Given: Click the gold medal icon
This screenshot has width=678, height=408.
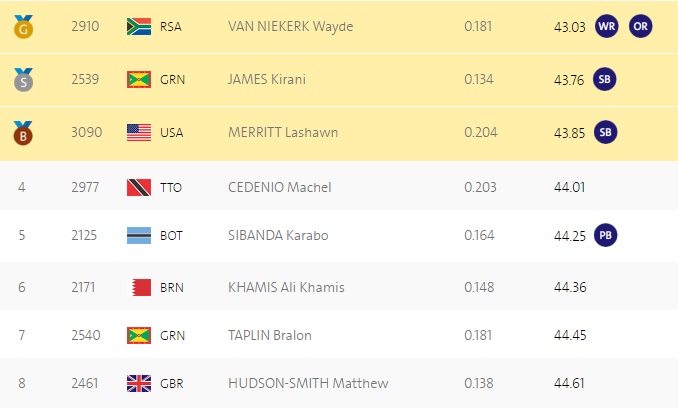Looking at the screenshot, I should pyautogui.click(x=23, y=27).
